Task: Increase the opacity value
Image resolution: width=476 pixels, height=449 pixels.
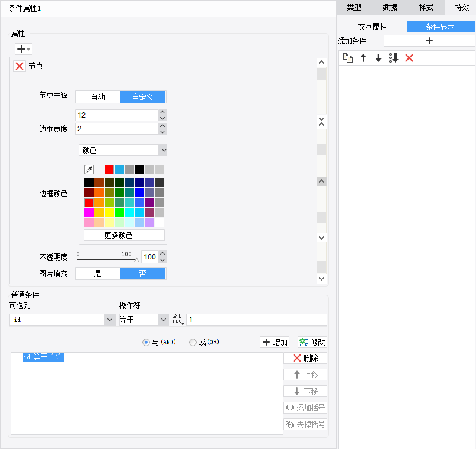Action: click(x=163, y=254)
